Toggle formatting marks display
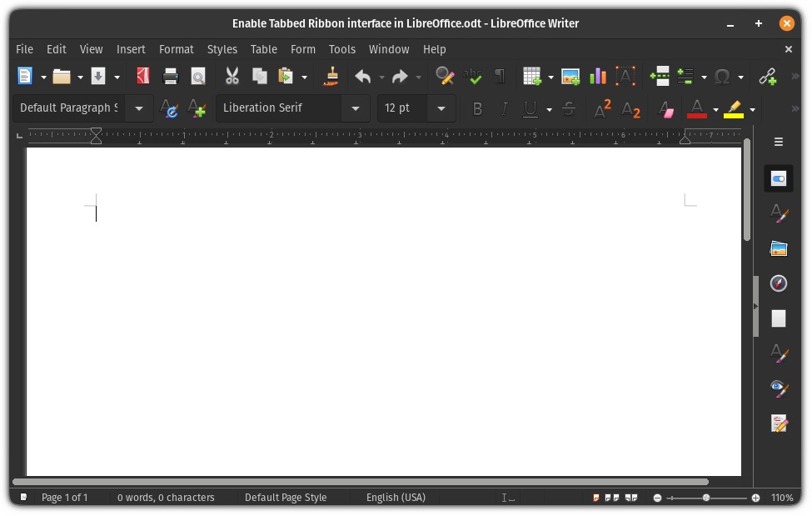The width and height of the screenshot is (812, 516). [x=499, y=76]
